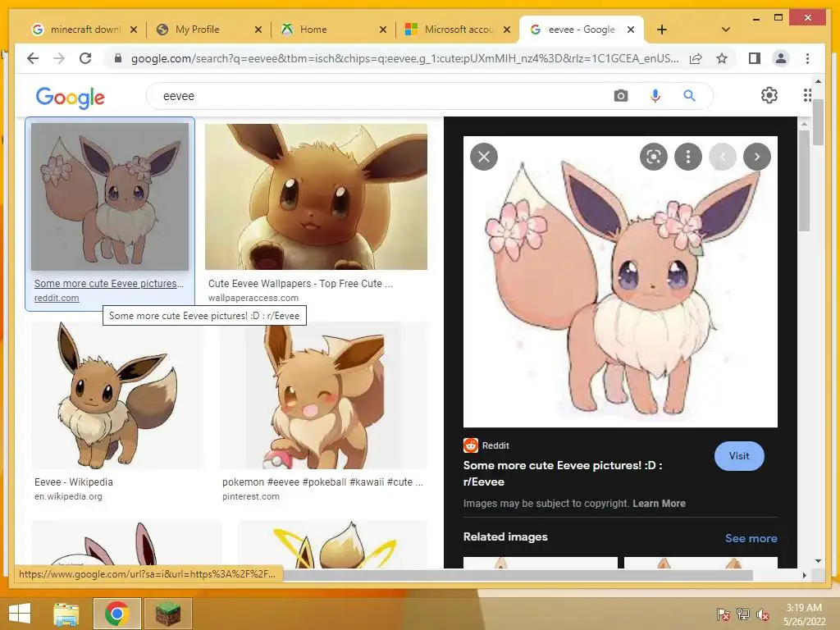Click the browser forward arrow

tap(59, 58)
